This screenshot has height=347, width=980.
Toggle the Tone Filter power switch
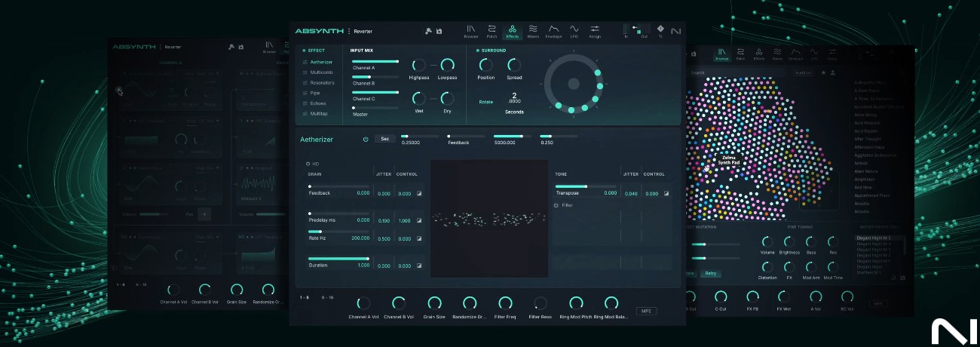point(556,205)
